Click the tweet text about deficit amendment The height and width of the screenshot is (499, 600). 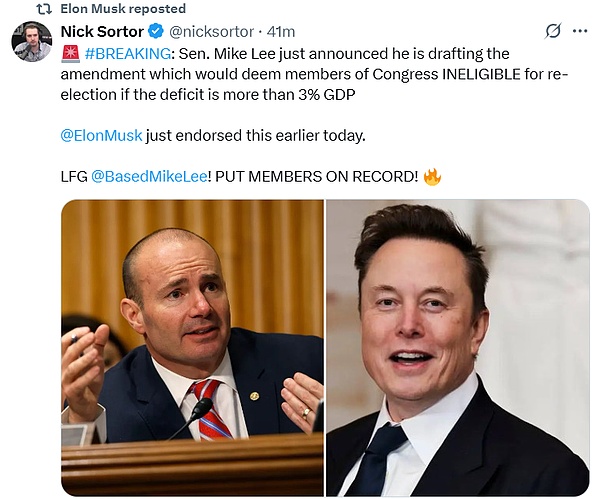click(314, 74)
